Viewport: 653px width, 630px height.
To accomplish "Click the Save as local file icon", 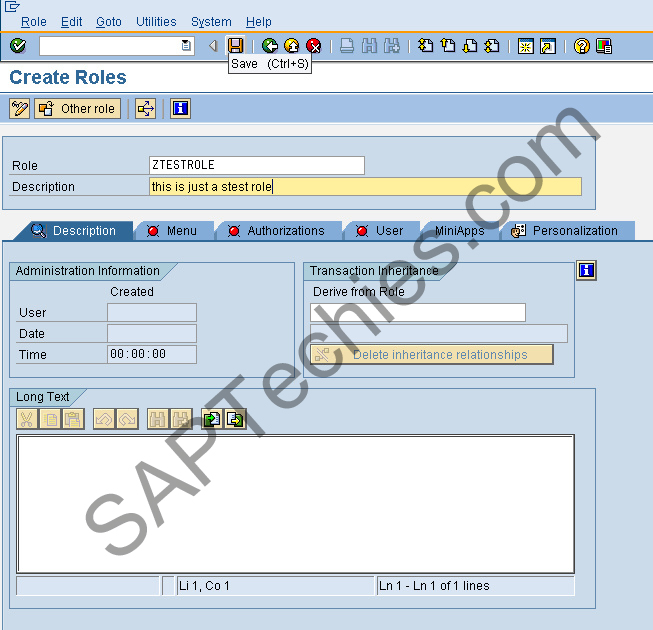I will pos(235,419).
